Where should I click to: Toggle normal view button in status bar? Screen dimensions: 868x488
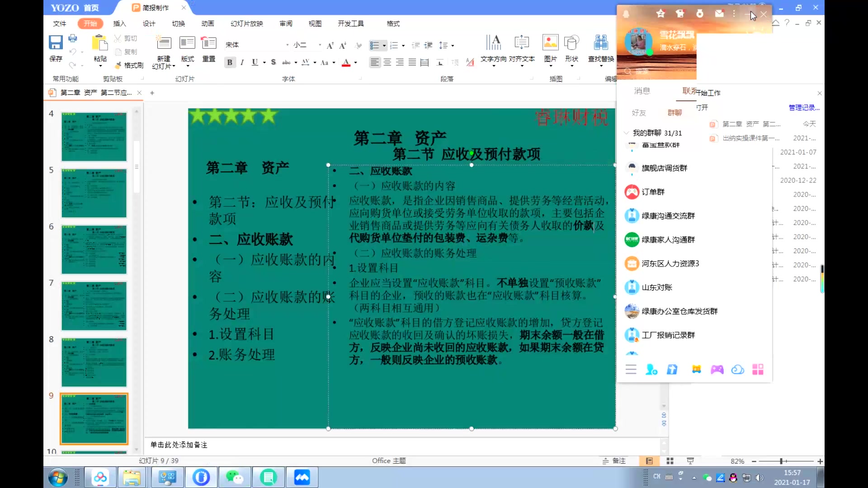(649, 461)
